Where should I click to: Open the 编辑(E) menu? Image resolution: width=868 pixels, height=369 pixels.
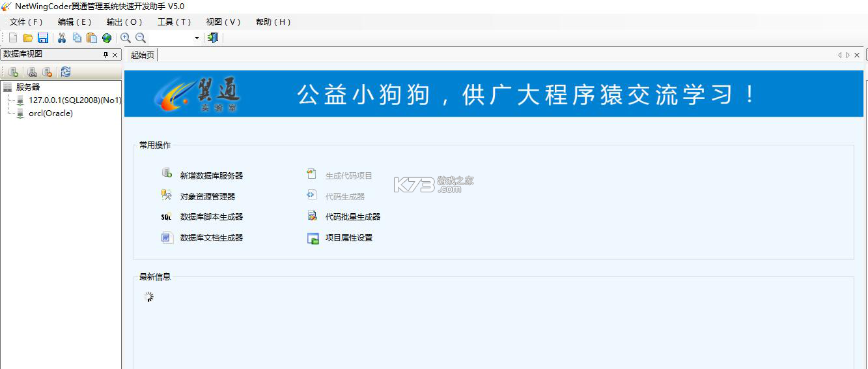pyautogui.click(x=75, y=22)
